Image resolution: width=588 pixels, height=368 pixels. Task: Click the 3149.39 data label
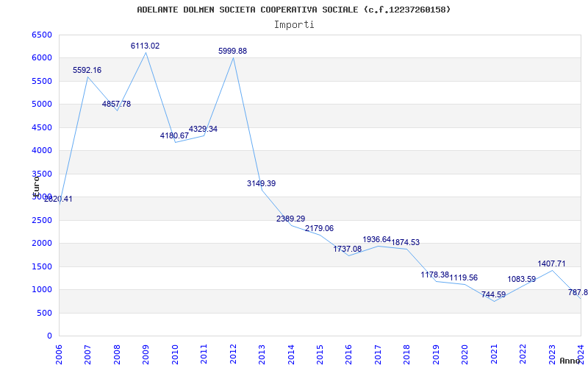tap(262, 183)
